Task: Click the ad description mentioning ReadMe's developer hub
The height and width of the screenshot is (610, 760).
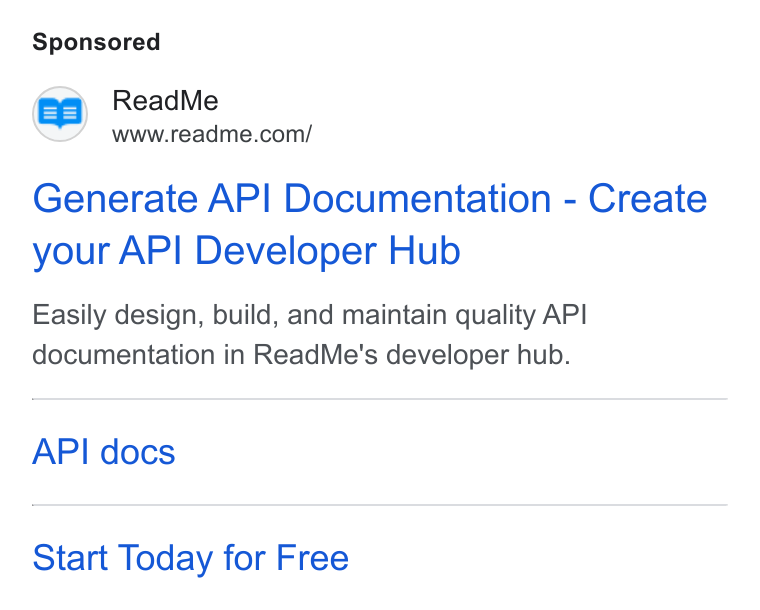Action: pos(310,334)
